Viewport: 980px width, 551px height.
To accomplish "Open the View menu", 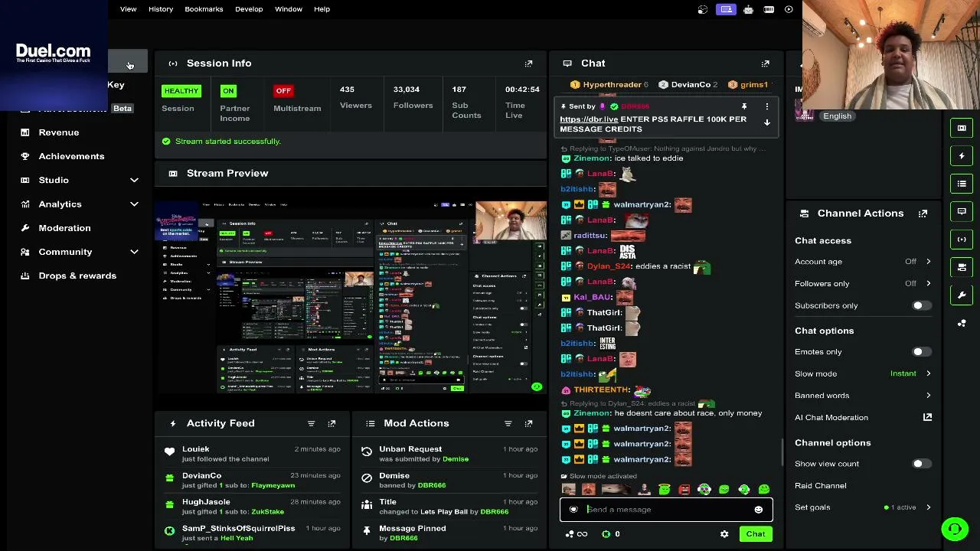I will click(128, 9).
